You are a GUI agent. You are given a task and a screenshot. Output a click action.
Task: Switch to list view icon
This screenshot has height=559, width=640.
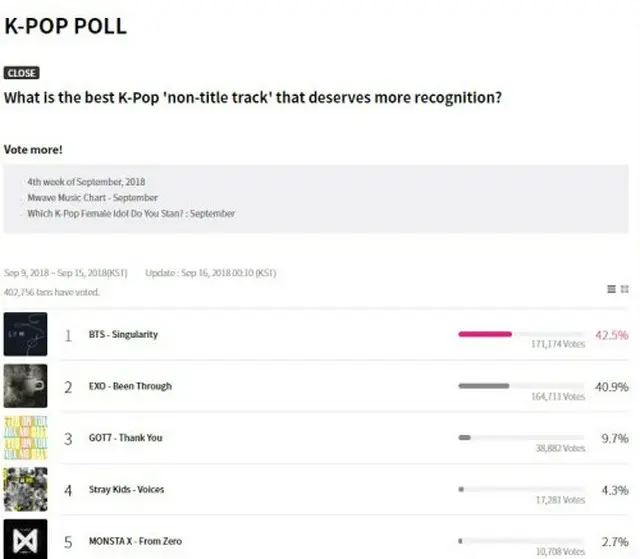(x=611, y=289)
